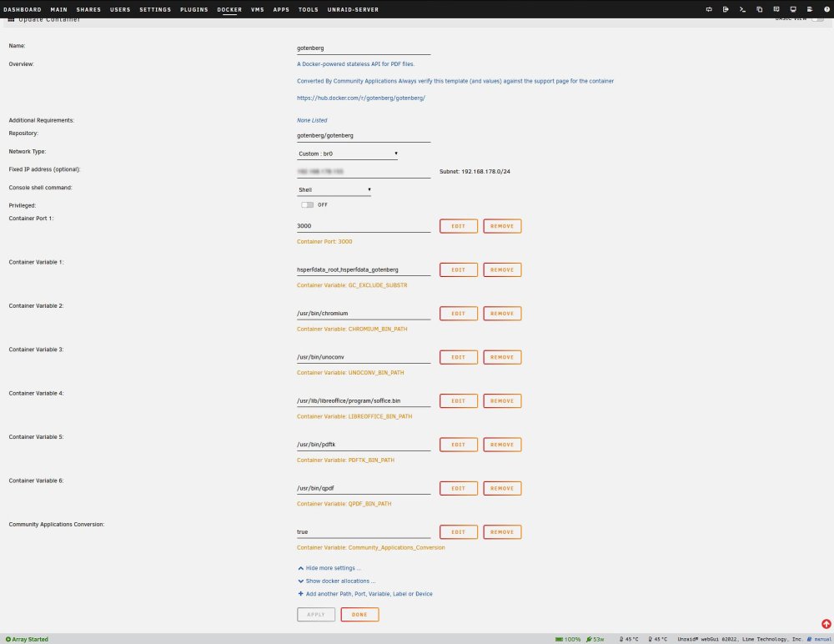Open the Console shell command dropdown
The height and width of the screenshot is (644, 834).
334,190
